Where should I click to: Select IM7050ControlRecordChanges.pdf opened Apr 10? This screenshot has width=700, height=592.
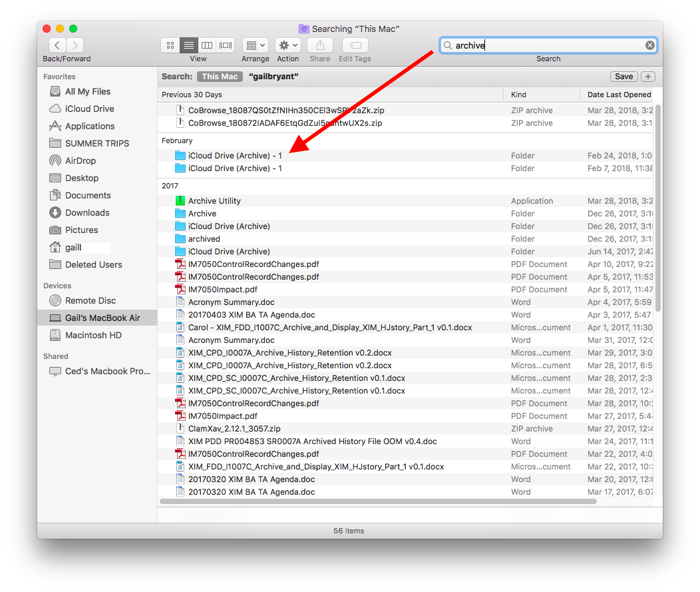pos(405,264)
